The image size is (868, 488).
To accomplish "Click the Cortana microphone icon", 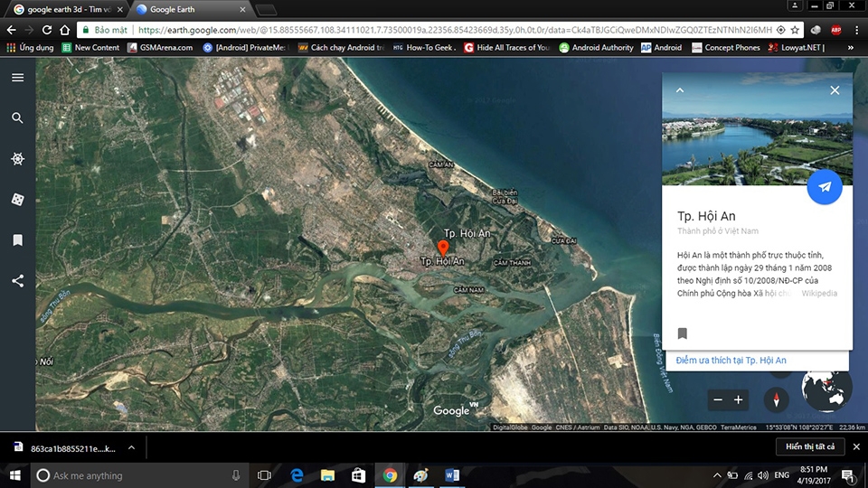I will pyautogui.click(x=236, y=475).
